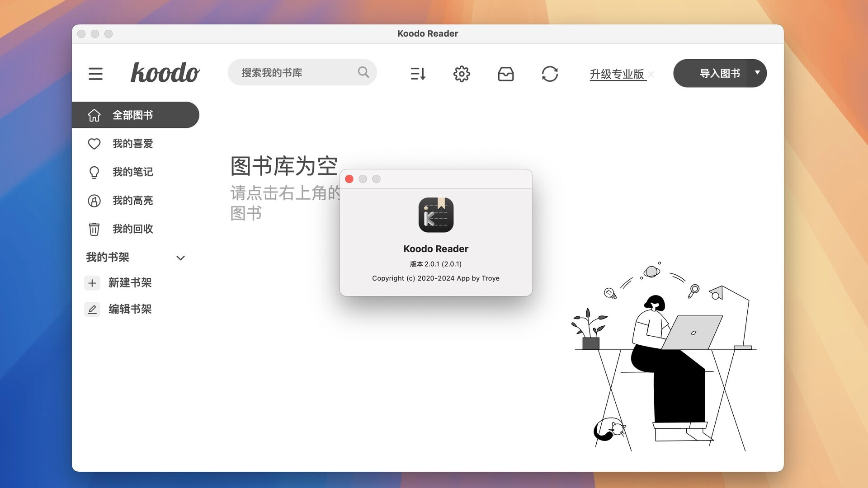Image resolution: width=868 pixels, height=488 pixels.
Task: Click the 我的书架 heading
Action: coord(108,257)
